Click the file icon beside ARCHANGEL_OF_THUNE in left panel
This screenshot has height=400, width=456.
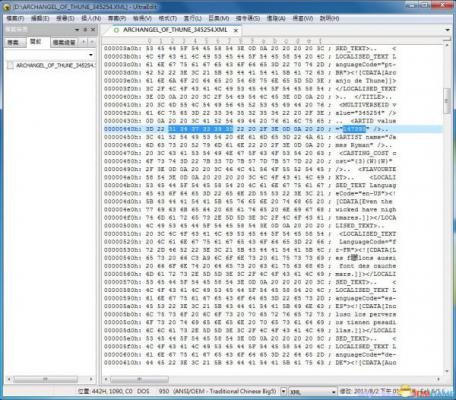(11, 65)
